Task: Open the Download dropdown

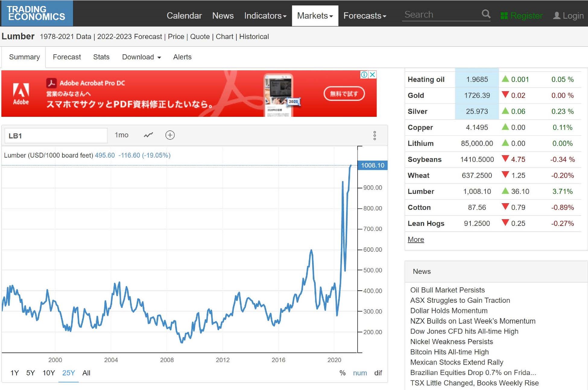Action: [141, 57]
